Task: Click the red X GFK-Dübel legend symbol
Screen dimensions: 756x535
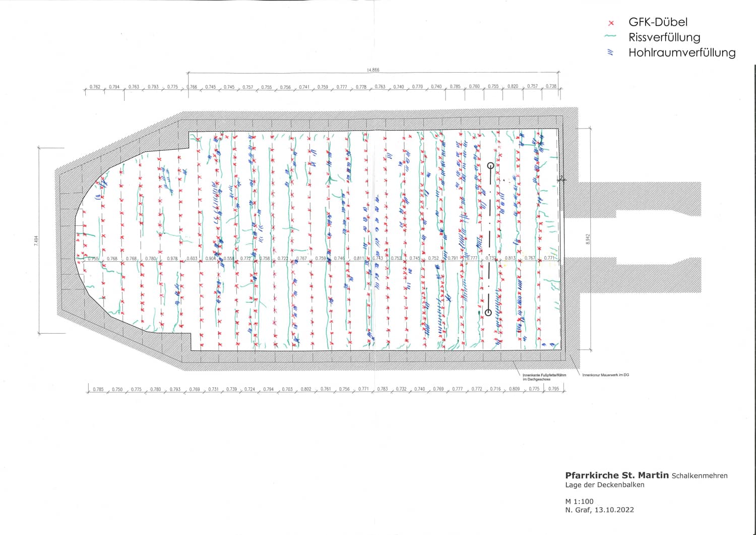Action: tap(611, 23)
